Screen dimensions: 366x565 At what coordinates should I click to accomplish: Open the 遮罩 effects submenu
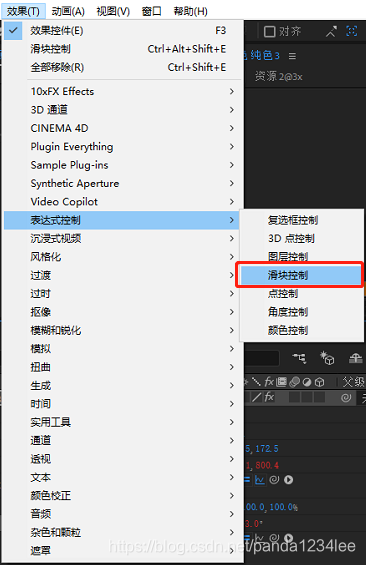(122, 551)
